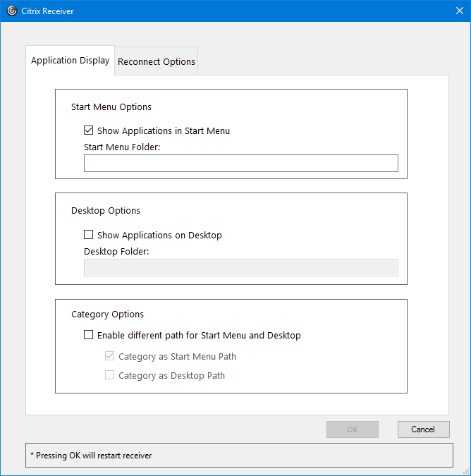Click the 'Pressing OK will restart receiver' note
This screenshot has width=471, height=476.
[x=91, y=456]
